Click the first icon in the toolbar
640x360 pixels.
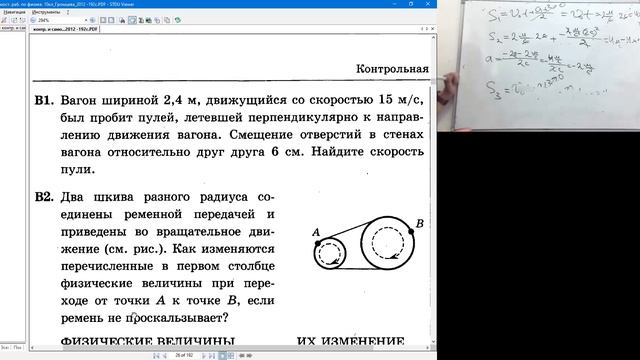3,20
